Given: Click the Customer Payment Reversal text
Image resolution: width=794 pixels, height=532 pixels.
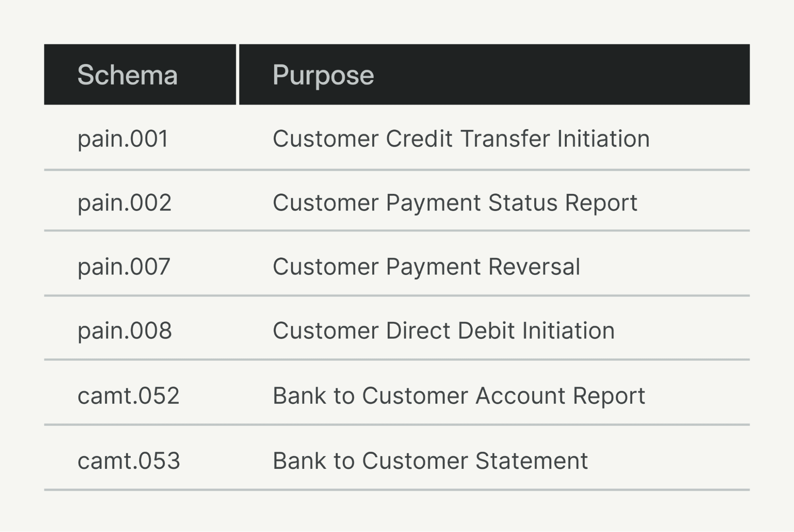Looking at the screenshot, I should (x=426, y=267).
